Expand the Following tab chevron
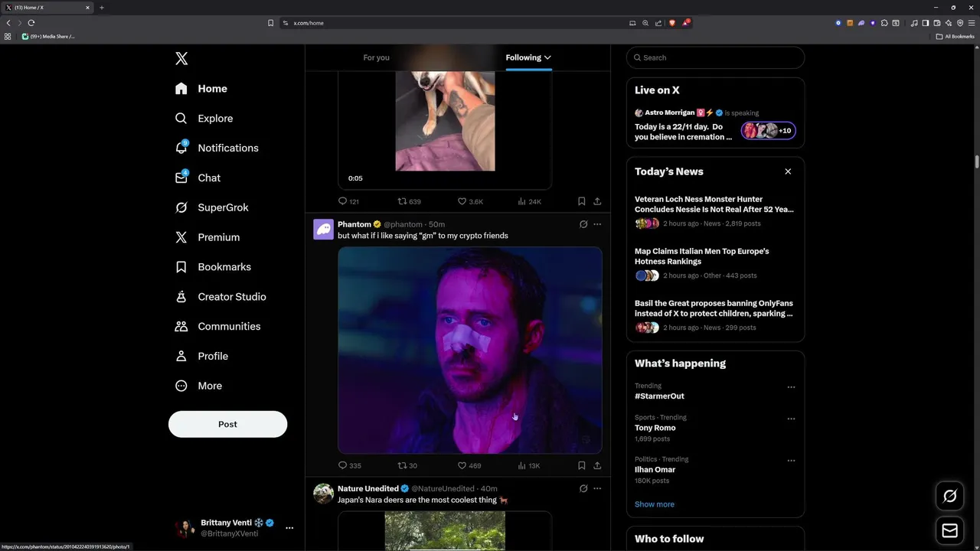 547,57
